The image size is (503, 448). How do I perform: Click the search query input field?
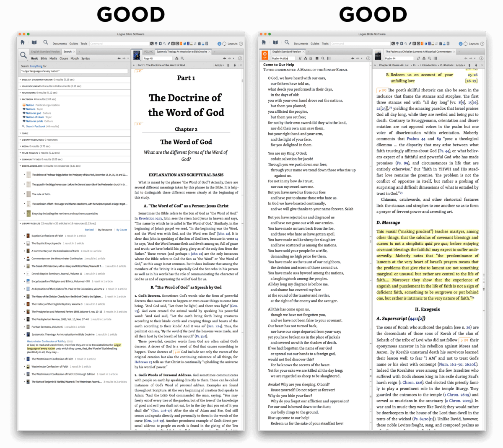pyautogui.click(x=74, y=71)
